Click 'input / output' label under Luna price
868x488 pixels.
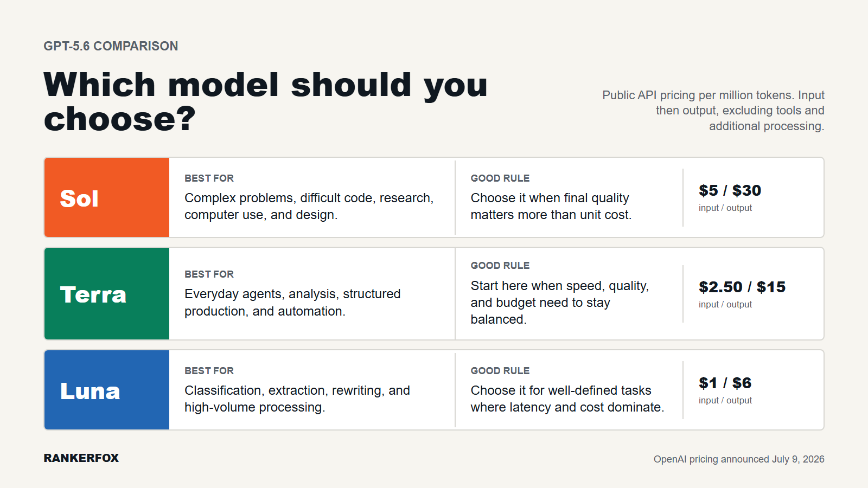tap(725, 401)
